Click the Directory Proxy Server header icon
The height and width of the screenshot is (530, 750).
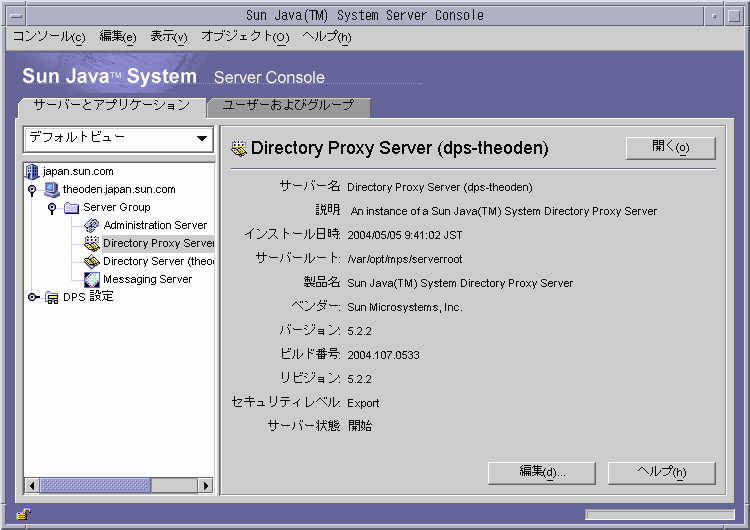(239, 149)
